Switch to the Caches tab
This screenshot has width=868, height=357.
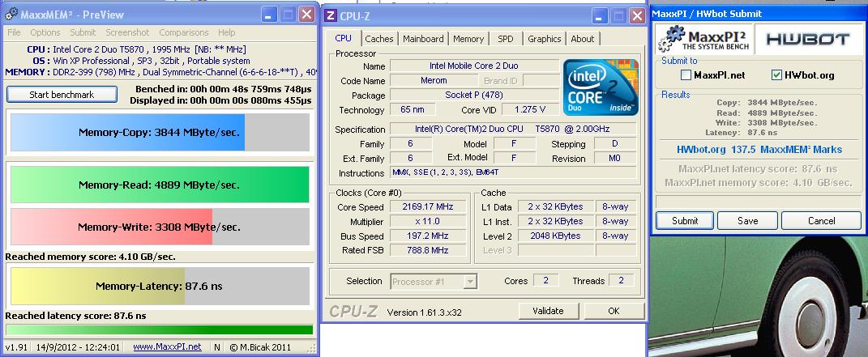pos(379,39)
